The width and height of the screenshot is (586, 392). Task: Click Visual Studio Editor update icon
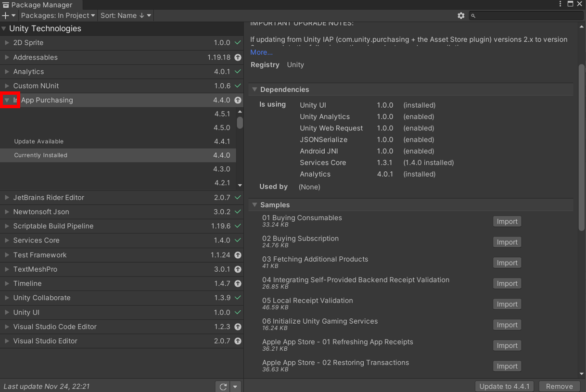click(238, 341)
